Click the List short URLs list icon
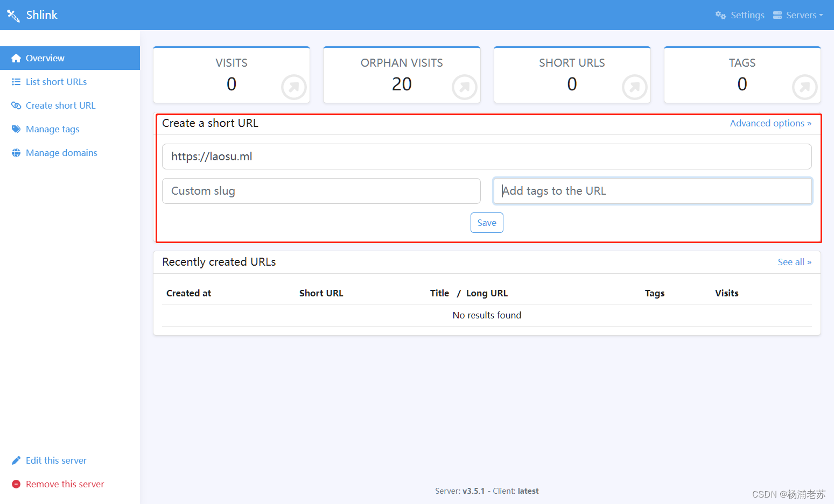 (16, 82)
